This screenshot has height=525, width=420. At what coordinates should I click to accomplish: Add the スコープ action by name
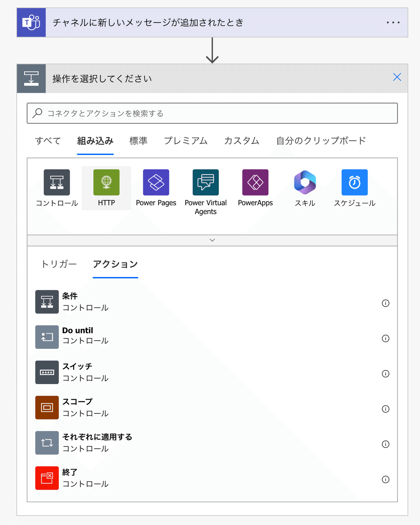pos(77,402)
